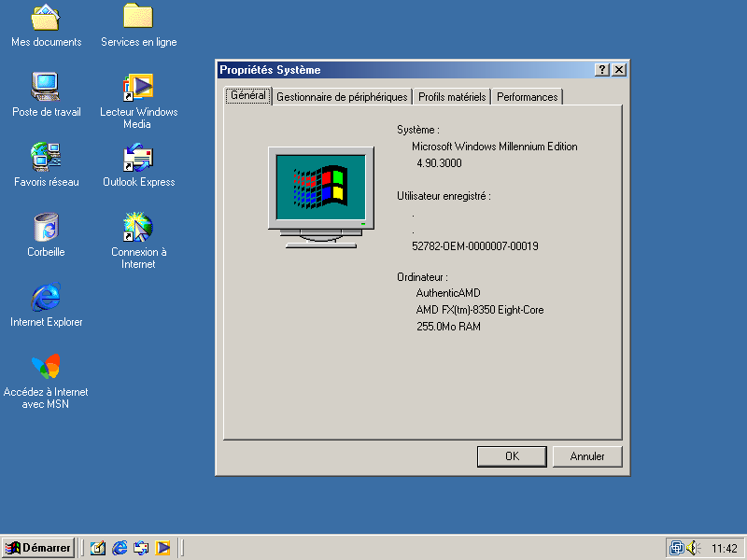Image resolution: width=747 pixels, height=560 pixels.
Task: Click the Système label
Action: (x=417, y=130)
